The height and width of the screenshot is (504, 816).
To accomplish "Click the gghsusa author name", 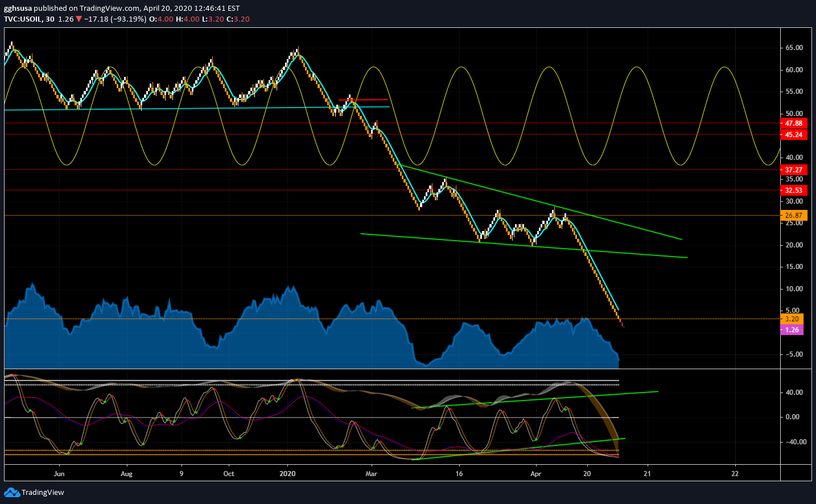I will (x=18, y=9).
